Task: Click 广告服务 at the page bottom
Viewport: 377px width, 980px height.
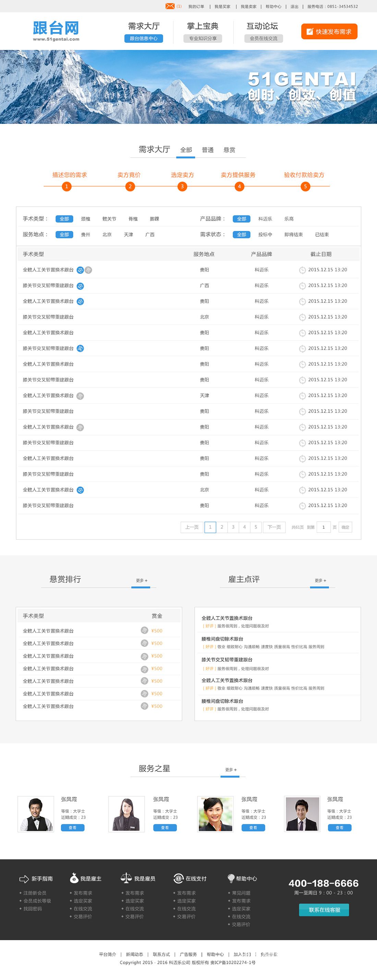Action: pos(188,954)
